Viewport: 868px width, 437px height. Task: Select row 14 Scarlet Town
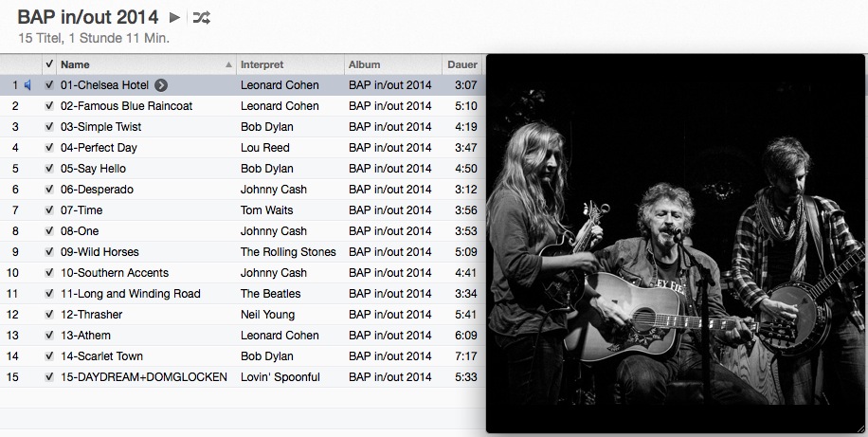101,356
